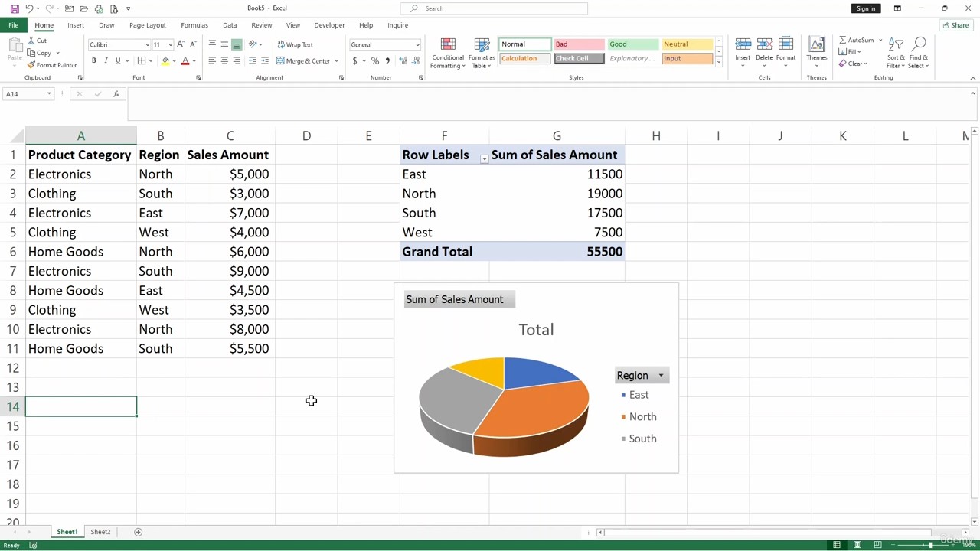
Task: Click the Save icon in quick access toolbar
Action: 15,8
